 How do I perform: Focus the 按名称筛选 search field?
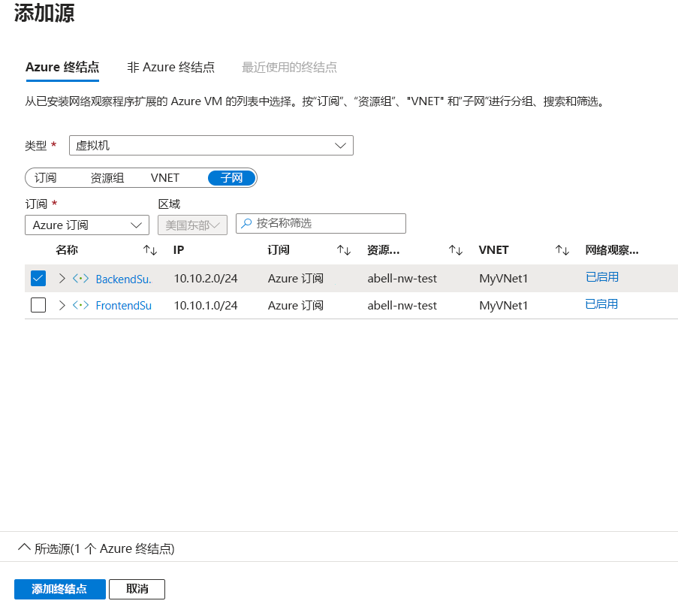click(x=321, y=223)
